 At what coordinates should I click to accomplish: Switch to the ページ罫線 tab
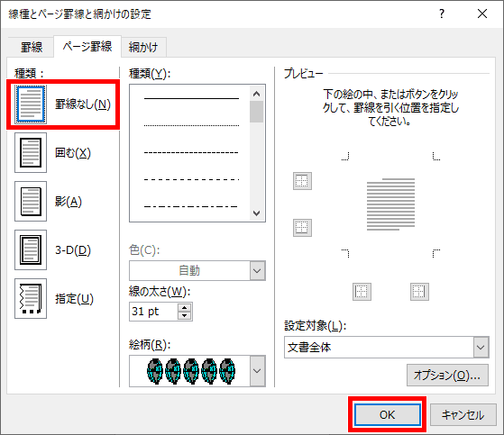[x=87, y=47]
